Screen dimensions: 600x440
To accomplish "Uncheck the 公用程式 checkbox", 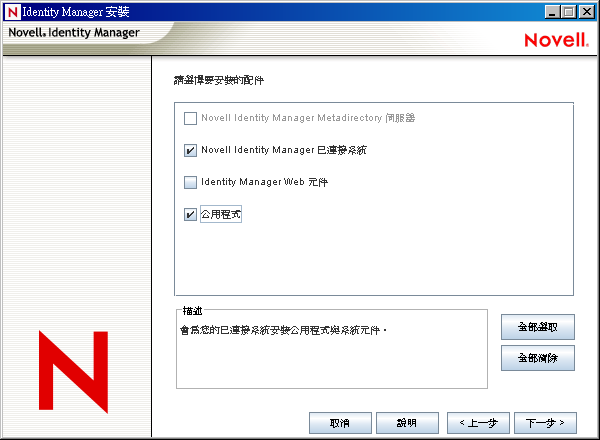I will 190,214.
